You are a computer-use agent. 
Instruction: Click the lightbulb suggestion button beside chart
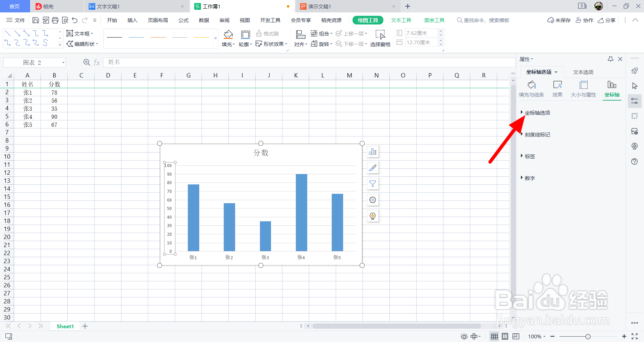click(373, 216)
